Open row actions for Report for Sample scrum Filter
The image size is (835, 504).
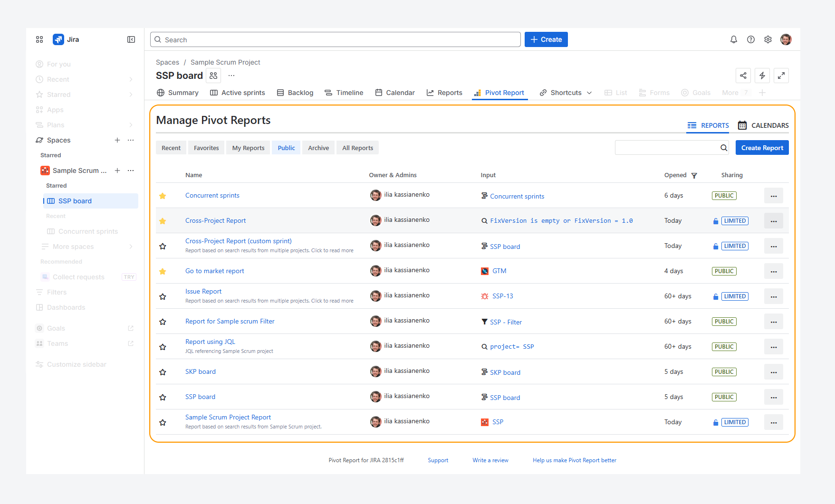(774, 322)
